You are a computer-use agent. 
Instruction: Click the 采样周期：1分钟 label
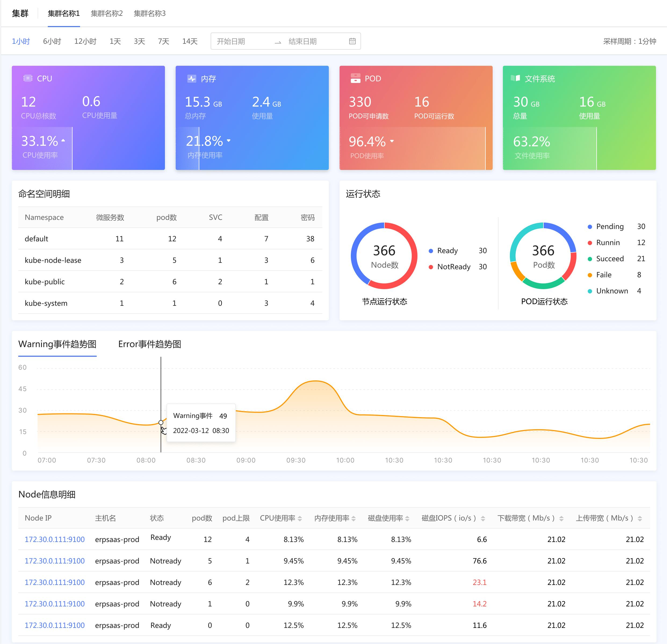point(630,42)
